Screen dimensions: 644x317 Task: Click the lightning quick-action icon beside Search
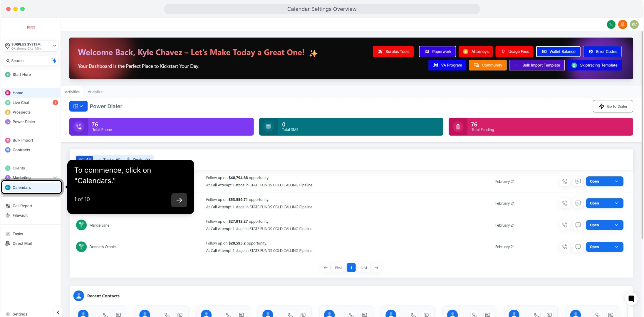tap(53, 61)
